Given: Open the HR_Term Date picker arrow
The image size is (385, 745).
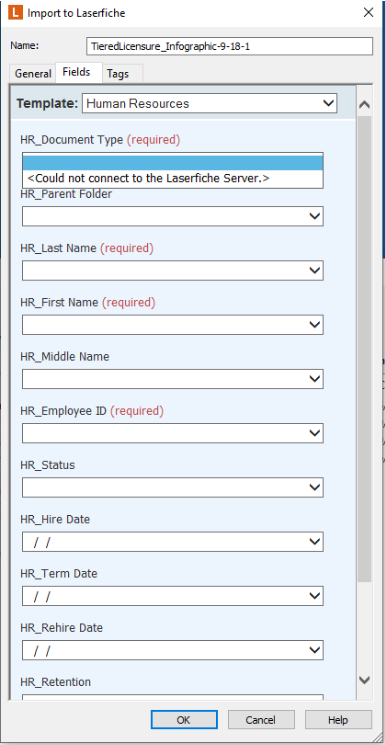Looking at the screenshot, I should click(314, 595).
